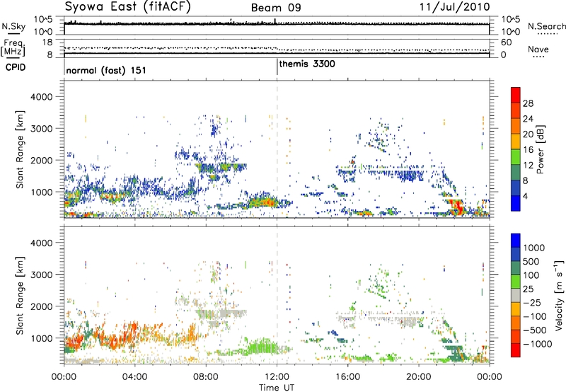The image size is (566, 392).
Task: Click the '4000' tick on the power panel
Action: 42,97
